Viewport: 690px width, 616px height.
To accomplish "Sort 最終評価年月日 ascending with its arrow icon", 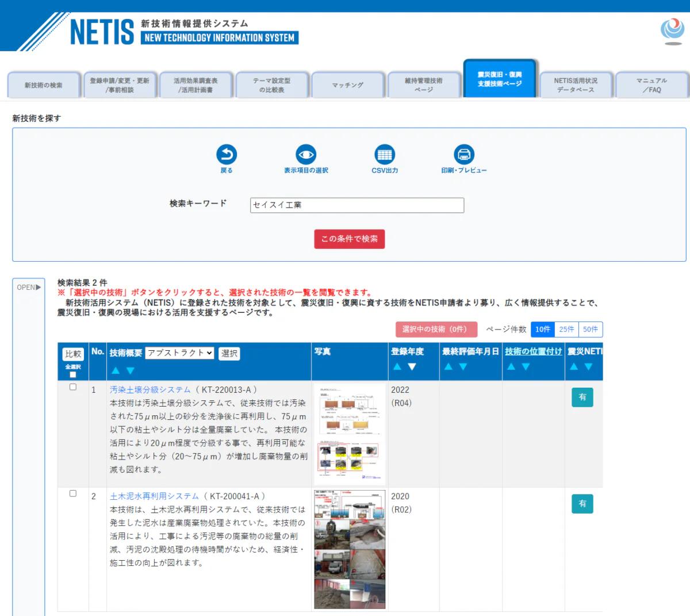I will click(448, 366).
